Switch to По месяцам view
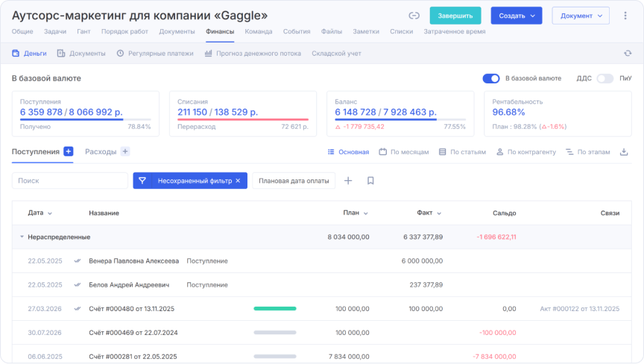 pos(404,152)
